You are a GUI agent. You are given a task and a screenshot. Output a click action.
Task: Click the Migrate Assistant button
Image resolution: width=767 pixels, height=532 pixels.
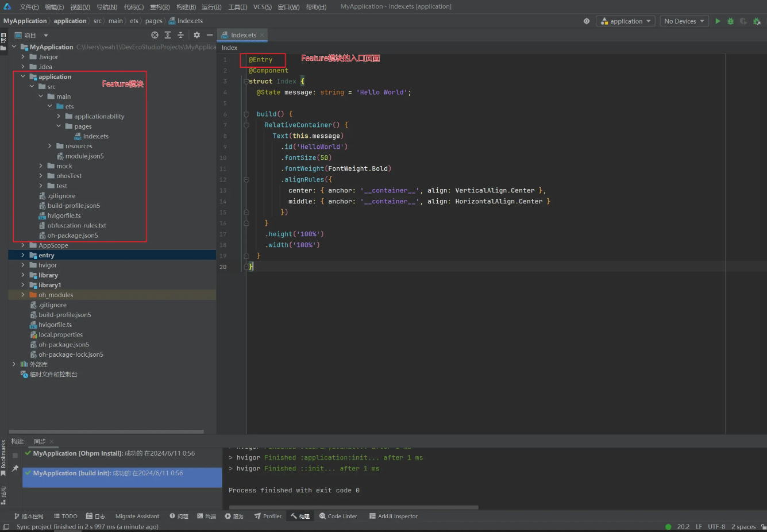[x=137, y=516]
